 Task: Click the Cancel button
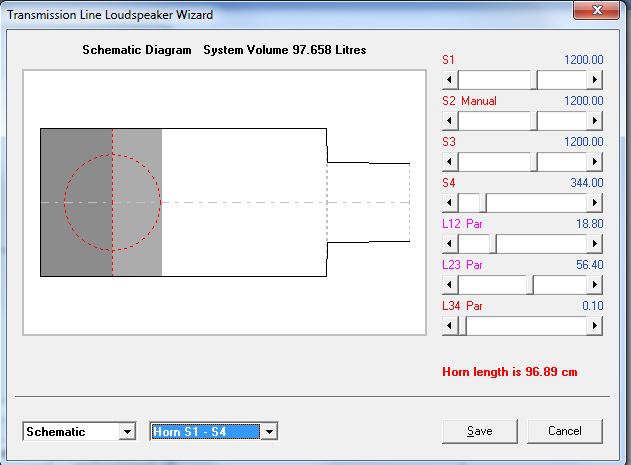[565, 431]
